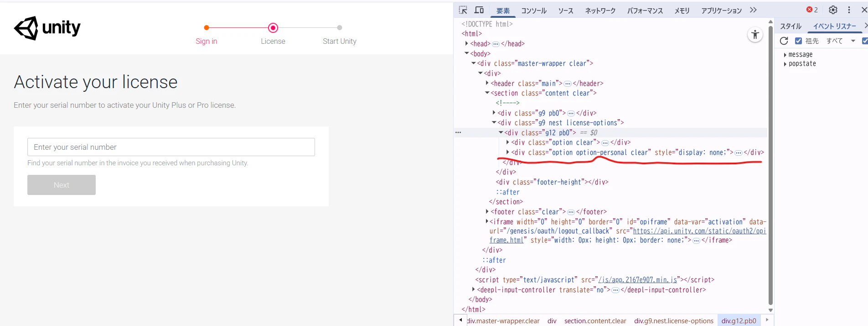Open the row actions dots beside div g12 pb0
Image resolution: width=868 pixels, height=326 pixels.
coord(458,132)
